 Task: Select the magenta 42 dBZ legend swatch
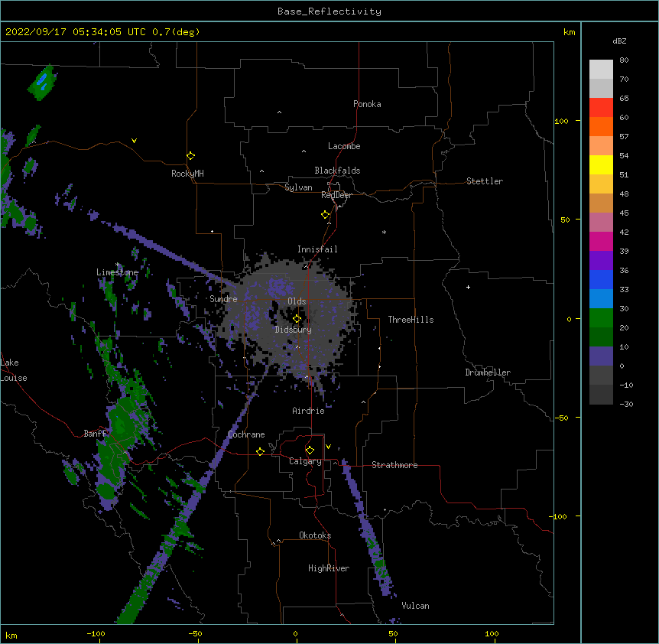(601, 241)
